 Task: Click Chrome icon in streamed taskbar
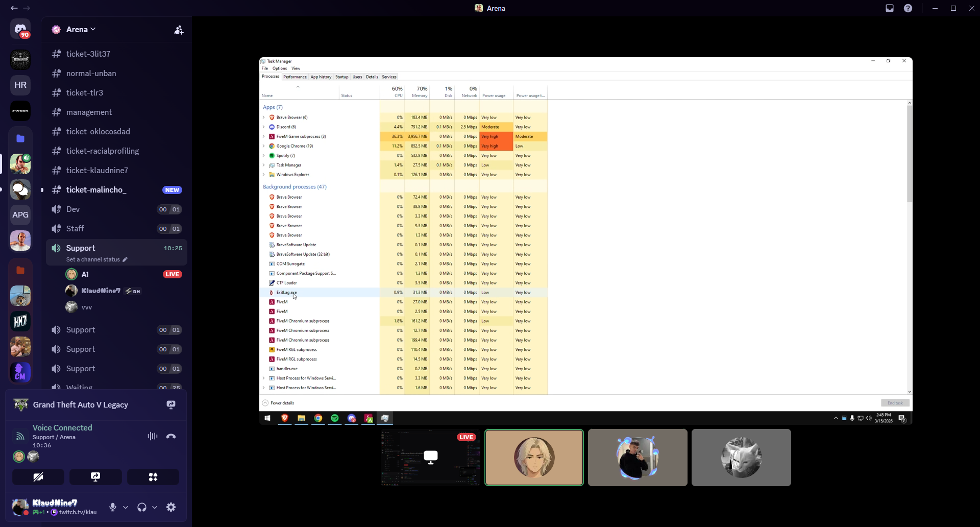click(318, 418)
